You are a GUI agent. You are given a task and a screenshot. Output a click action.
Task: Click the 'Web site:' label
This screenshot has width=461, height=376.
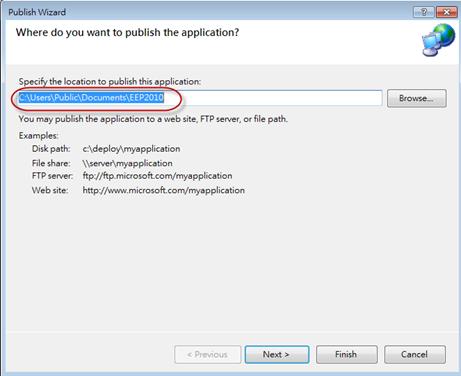pyautogui.click(x=50, y=190)
